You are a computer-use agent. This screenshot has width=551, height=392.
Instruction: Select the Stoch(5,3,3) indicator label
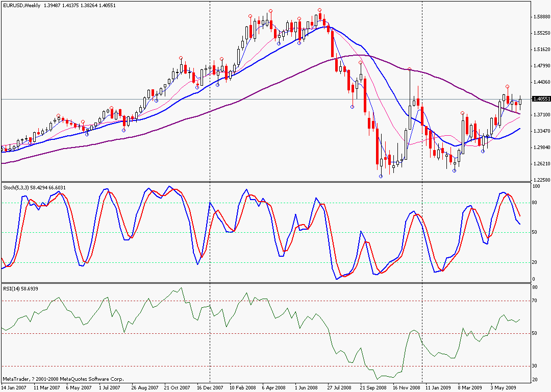coord(16,188)
